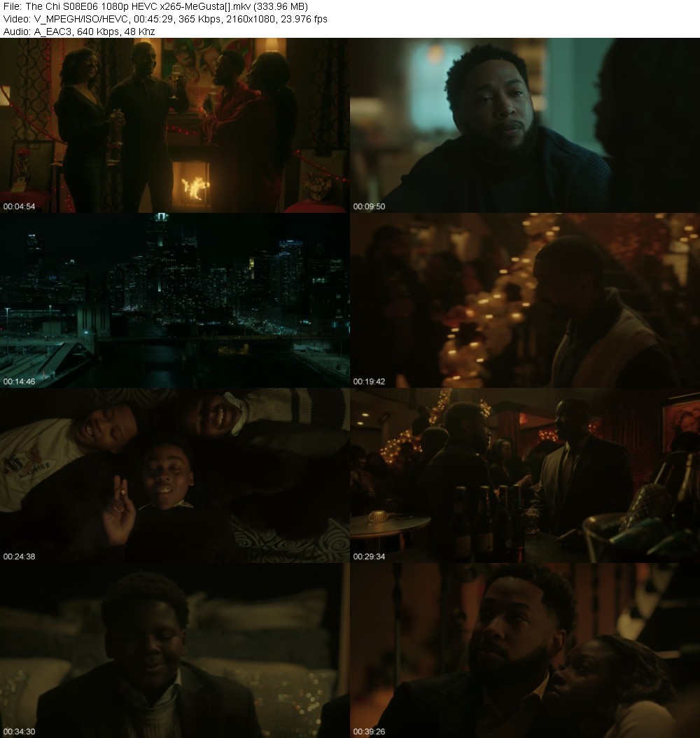Click the timestamp 00:24:38
Image resolution: width=700 pixels, height=738 pixels.
(x=20, y=557)
